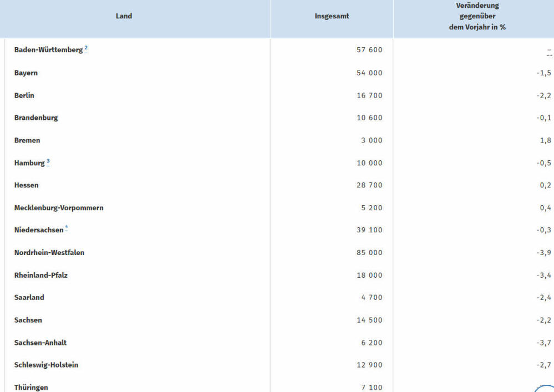554x392 pixels.
Task: Open footnote 3 link next to Hamburg
Action: click(x=48, y=162)
